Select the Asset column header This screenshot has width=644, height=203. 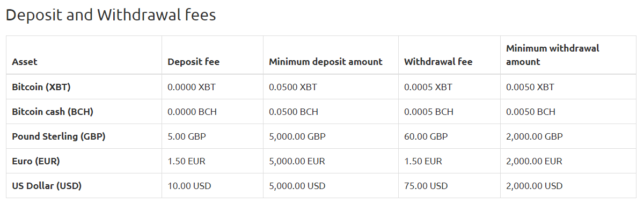pyautogui.click(x=25, y=62)
